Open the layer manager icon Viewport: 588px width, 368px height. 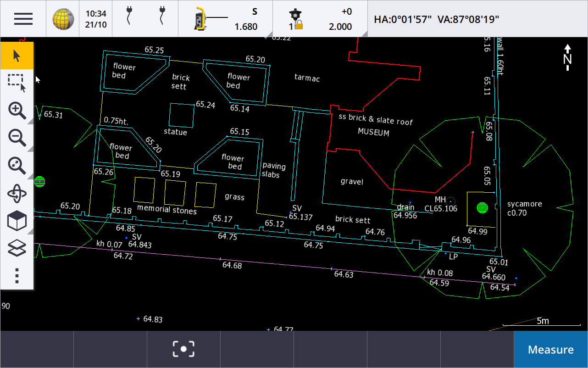(17, 249)
